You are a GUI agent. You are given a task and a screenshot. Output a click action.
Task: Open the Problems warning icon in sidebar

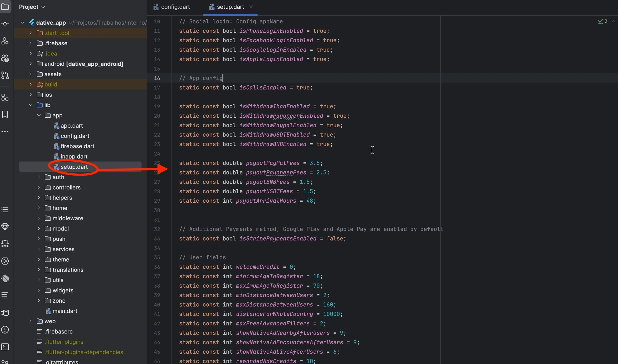tap(5, 330)
